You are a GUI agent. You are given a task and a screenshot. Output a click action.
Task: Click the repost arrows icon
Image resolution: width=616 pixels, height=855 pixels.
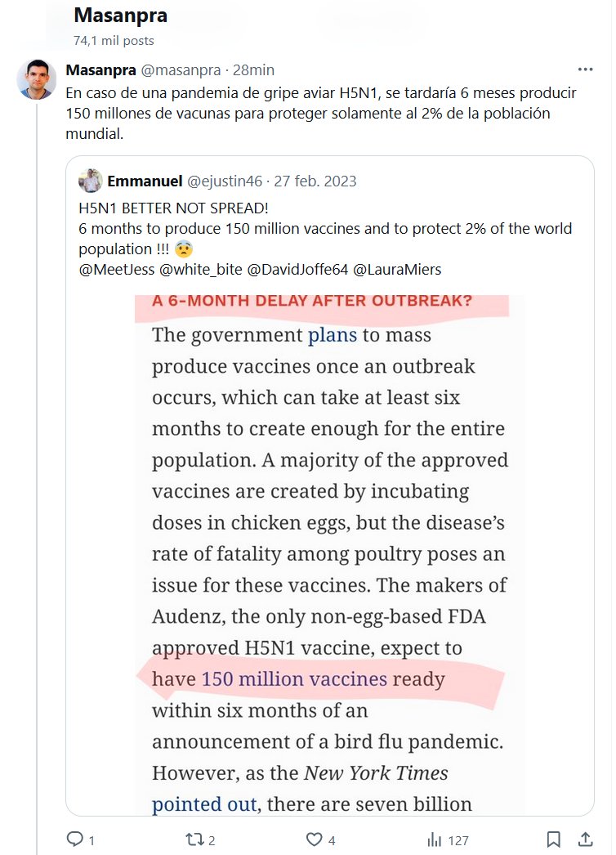click(x=194, y=839)
